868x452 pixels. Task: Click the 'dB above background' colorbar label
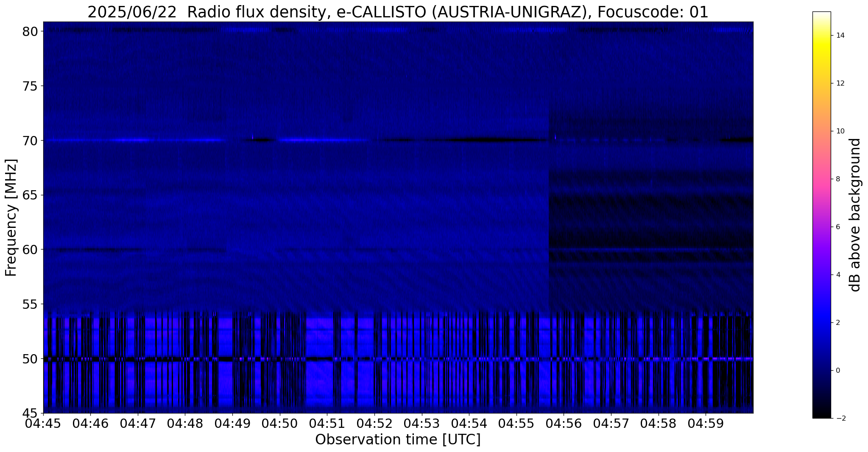pyautogui.click(x=855, y=215)
